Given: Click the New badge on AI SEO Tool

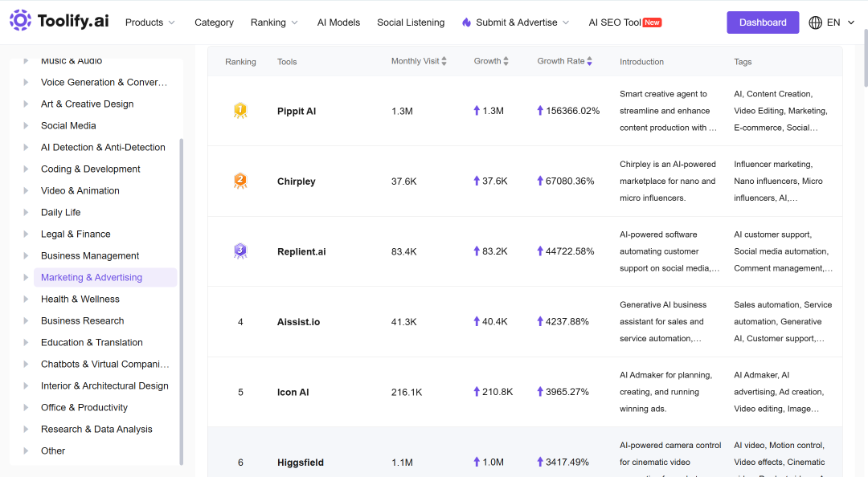Looking at the screenshot, I should click(652, 22).
